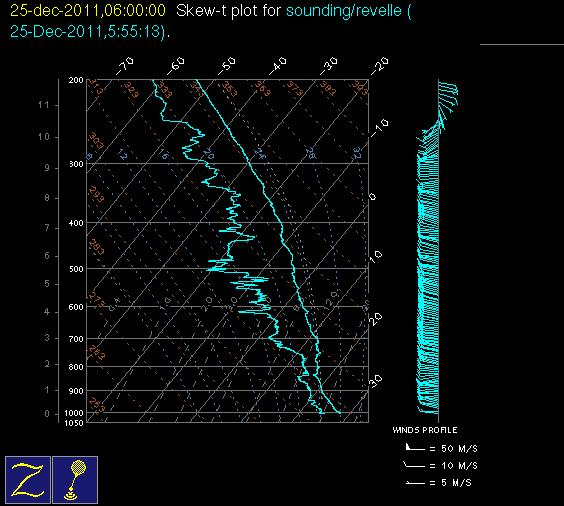Click the 200 pressure level label
Screen dimensions: 564x506
[x=76, y=80]
